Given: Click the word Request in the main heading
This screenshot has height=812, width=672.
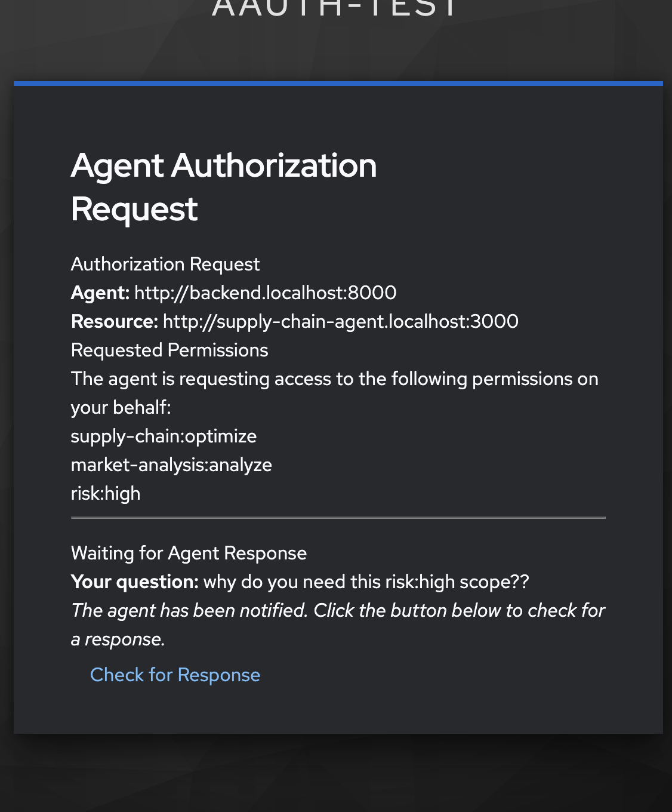Looking at the screenshot, I should [134, 209].
